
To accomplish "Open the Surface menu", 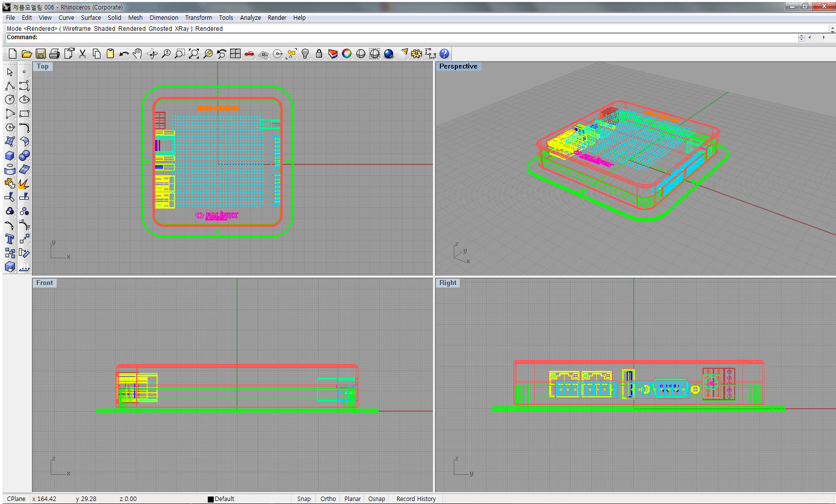I will tap(91, 17).
